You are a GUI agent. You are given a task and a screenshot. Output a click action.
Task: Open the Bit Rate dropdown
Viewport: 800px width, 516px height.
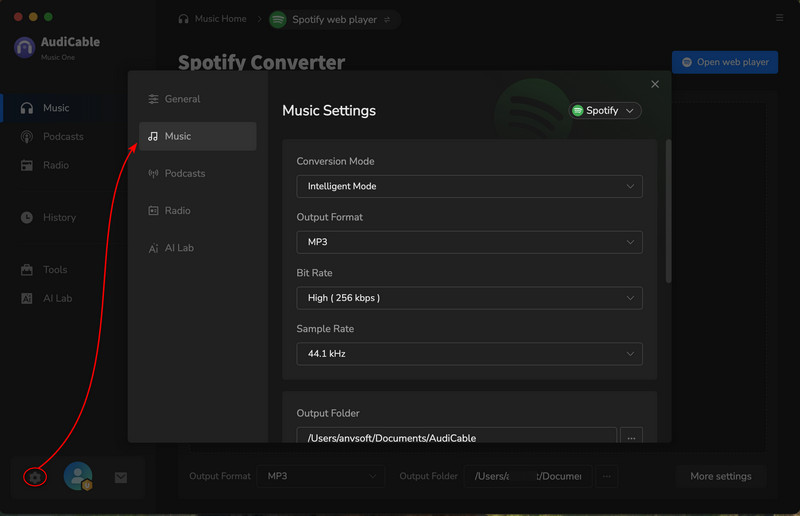point(469,298)
